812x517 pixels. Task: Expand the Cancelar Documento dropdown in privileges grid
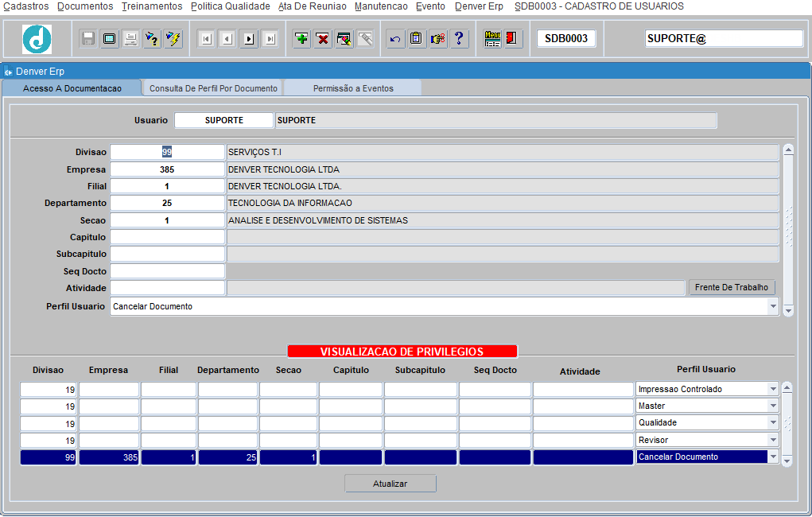tap(773, 457)
